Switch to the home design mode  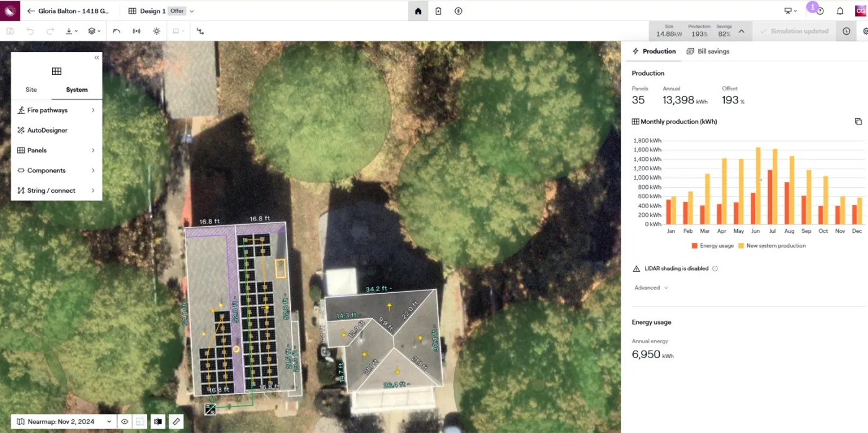pos(418,11)
